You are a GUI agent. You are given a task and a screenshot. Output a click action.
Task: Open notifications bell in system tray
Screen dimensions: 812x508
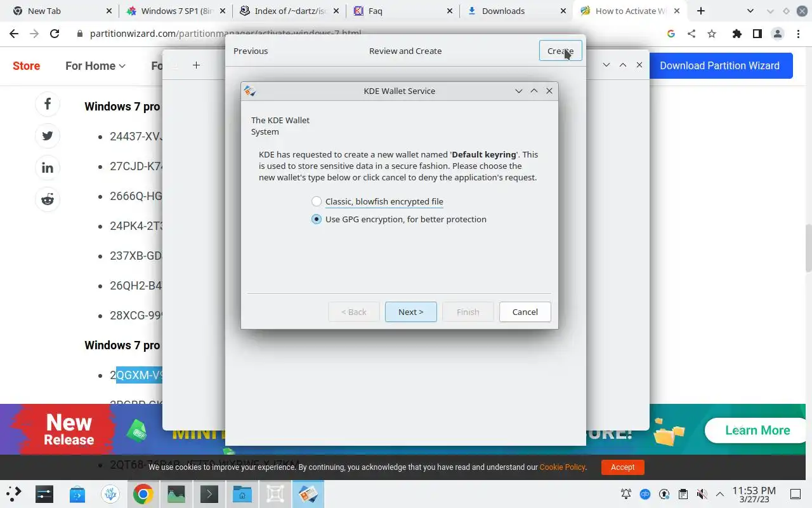pos(626,494)
